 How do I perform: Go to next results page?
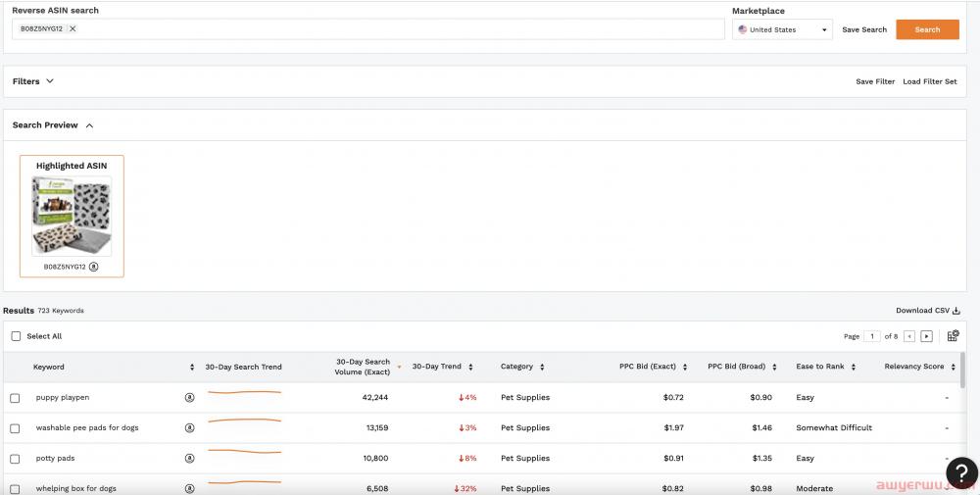(x=927, y=336)
